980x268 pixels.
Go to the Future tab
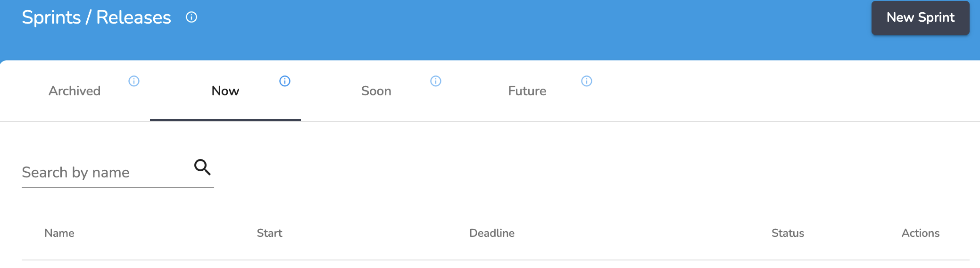pyautogui.click(x=527, y=91)
